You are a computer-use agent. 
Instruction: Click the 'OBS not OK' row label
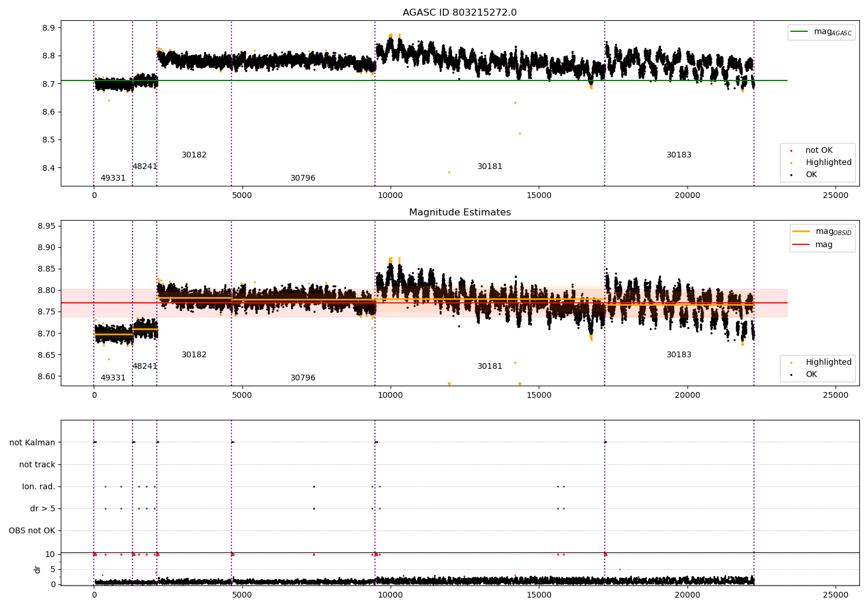coord(32,531)
